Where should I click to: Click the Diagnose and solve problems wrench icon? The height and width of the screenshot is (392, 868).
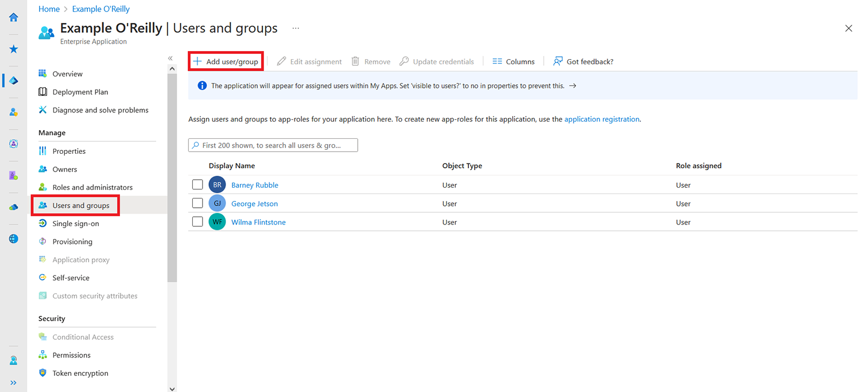[42, 110]
